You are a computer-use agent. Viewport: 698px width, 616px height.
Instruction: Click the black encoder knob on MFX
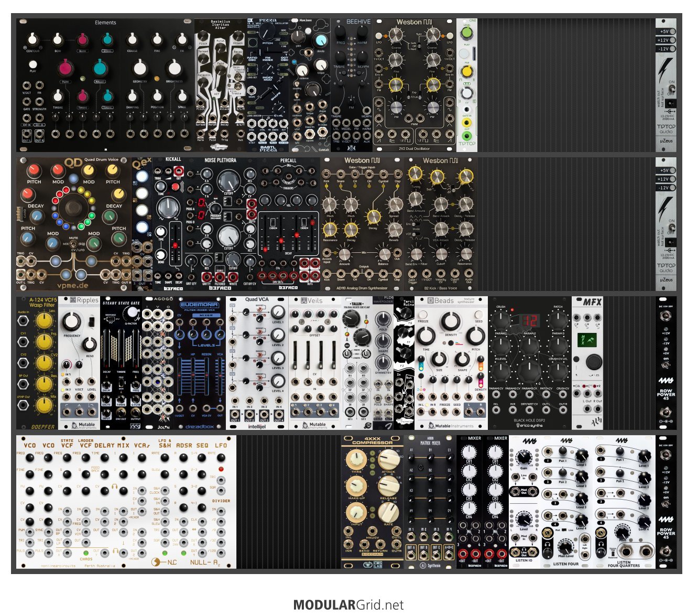pyautogui.click(x=593, y=361)
